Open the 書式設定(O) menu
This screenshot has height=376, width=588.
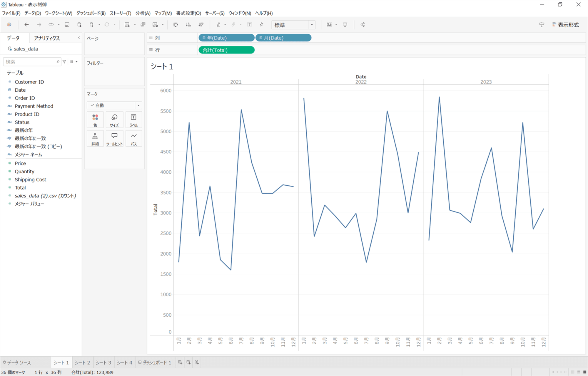pos(188,13)
